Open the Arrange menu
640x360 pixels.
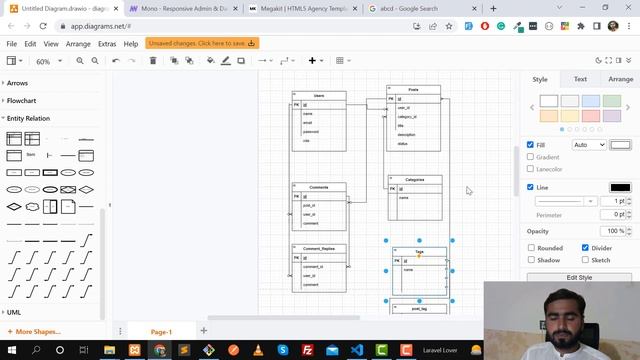(x=78, y=44)
